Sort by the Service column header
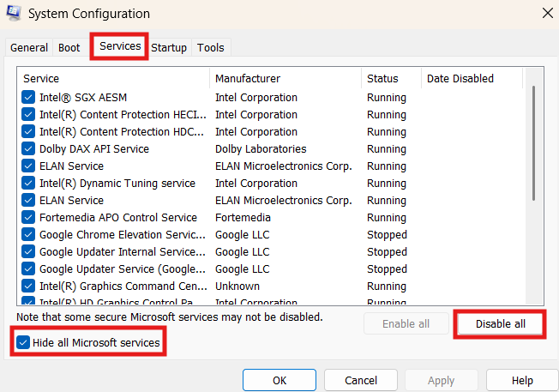Viewport: 559px width, 392px height. [x=113, y=78]
